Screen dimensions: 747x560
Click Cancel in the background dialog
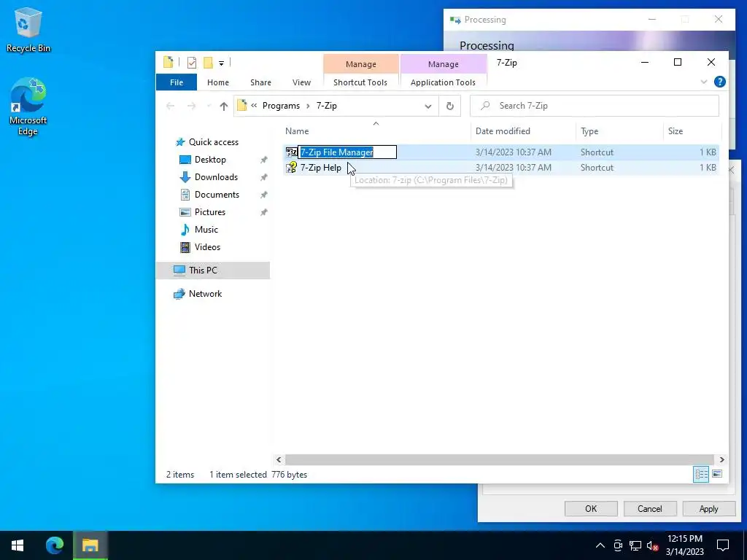pos(650,508)
